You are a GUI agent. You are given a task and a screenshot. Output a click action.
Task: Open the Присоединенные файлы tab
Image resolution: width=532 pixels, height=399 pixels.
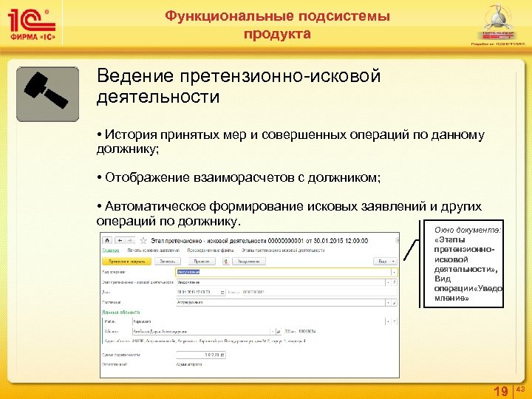click(x=211, y=250)
